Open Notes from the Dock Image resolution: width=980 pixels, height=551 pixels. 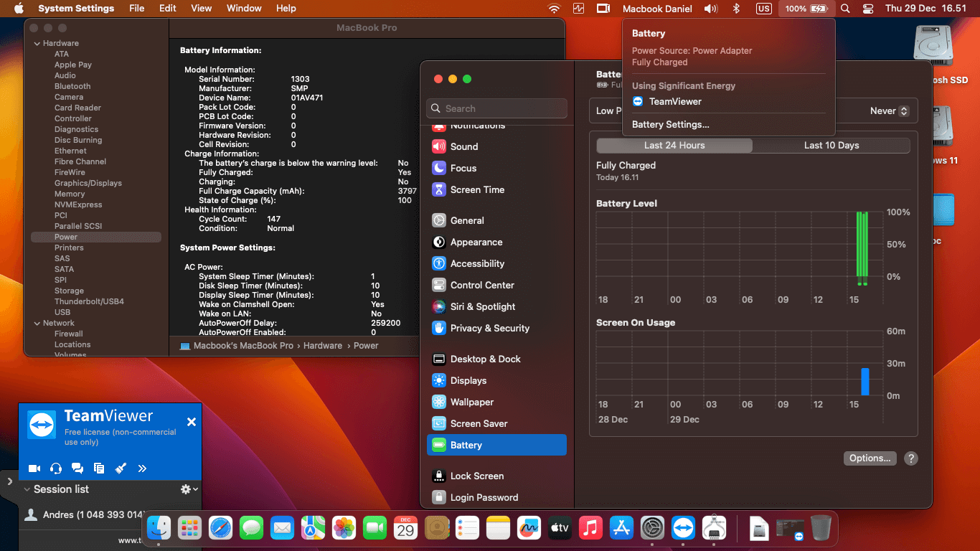[x=498, y=529]
